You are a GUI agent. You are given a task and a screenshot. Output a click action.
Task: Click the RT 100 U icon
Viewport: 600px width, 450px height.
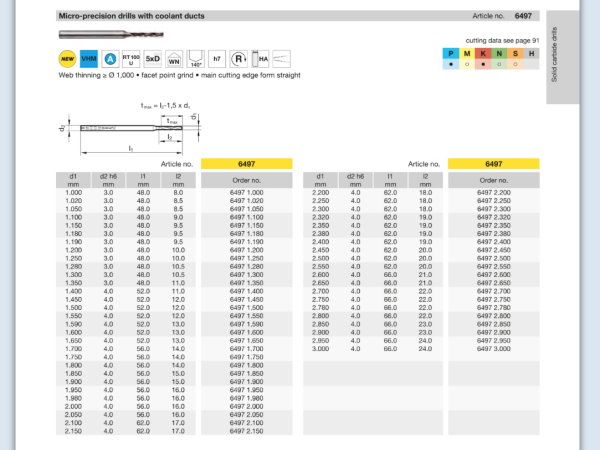pyautogui.click(x=131, y=58)
